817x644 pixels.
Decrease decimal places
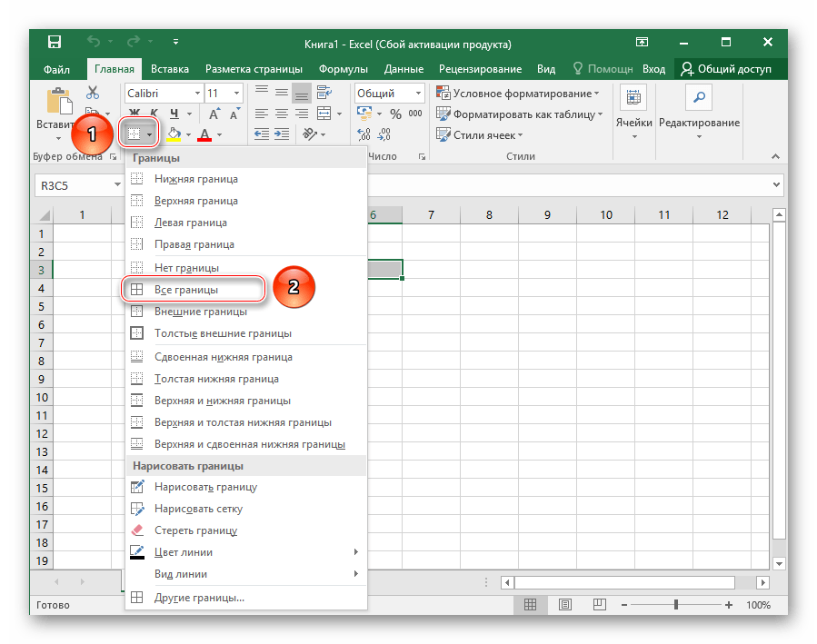coord(384,134)
